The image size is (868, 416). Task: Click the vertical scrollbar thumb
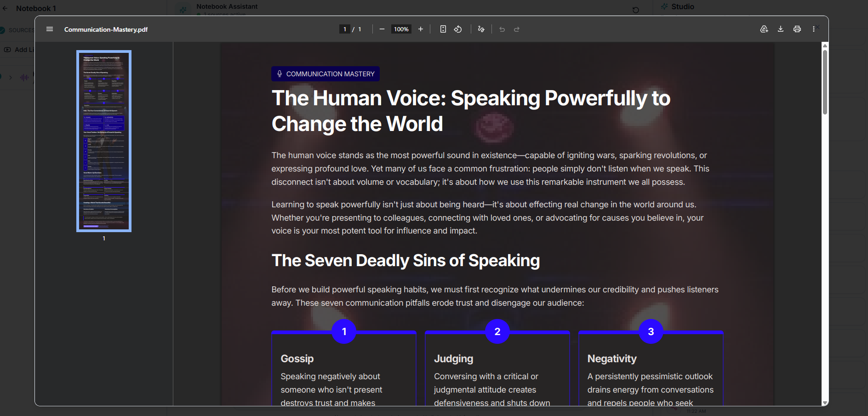coord(825,82)
